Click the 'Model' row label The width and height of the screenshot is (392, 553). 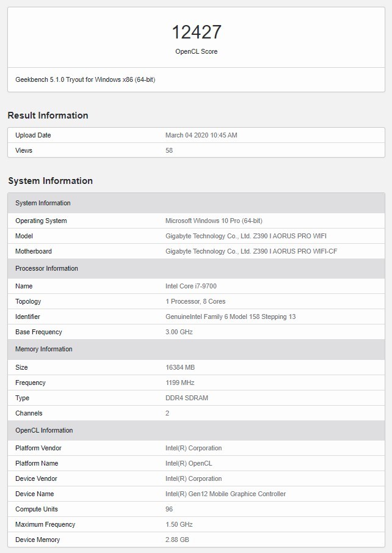tap(24, 236)
